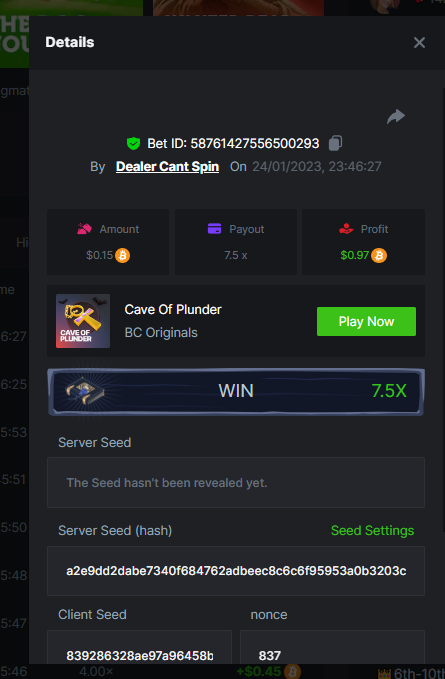Viewport: 445px width, 679px height.
Task: Select the Server Seed hash field
Action: tap(235, 571)
